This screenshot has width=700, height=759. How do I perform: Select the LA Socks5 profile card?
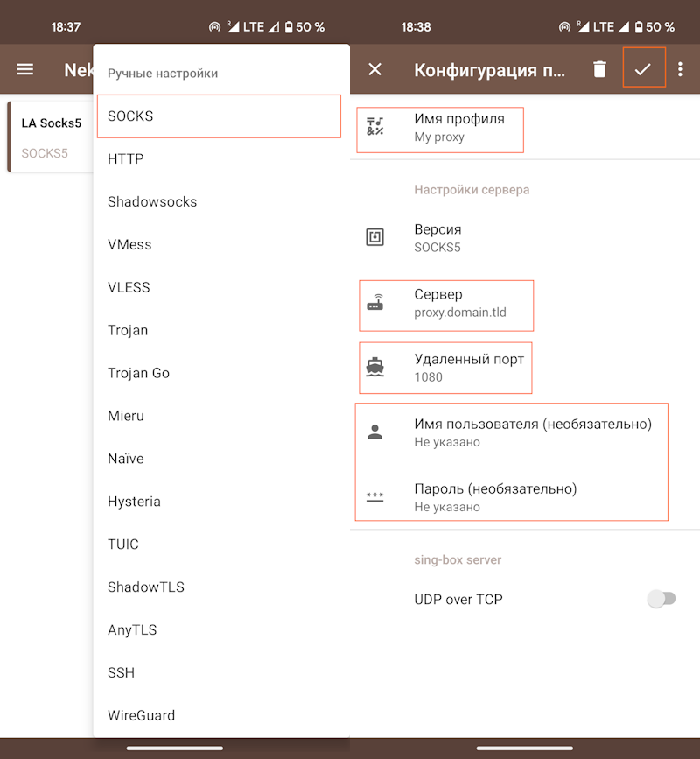coord(51,137)
